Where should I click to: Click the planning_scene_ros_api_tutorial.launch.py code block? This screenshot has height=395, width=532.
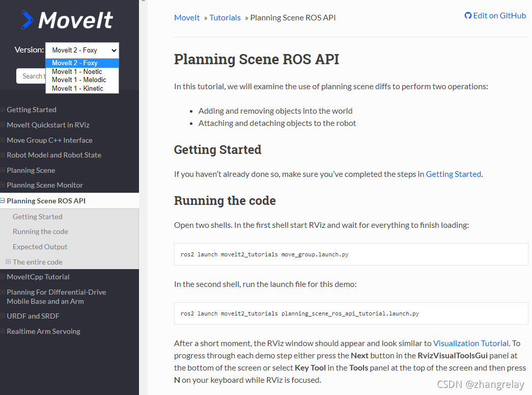pos(351,313)
